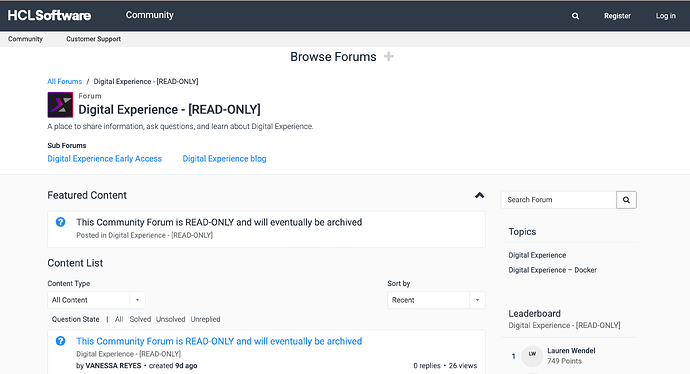Open the Sort by Recent dropdown
Image resolution: width=690 pixels, height=374 pixels.
[x=436, y=300]
